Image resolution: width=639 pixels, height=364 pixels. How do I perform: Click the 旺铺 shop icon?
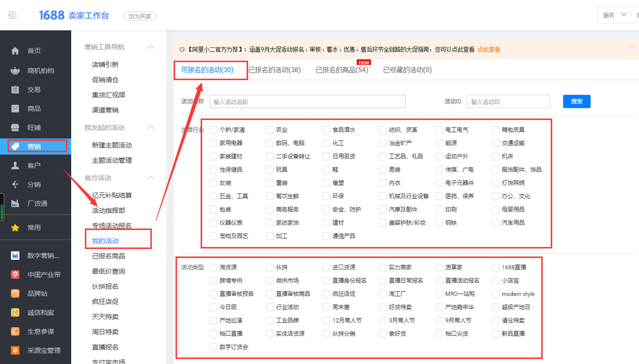(x=15, y=127)
